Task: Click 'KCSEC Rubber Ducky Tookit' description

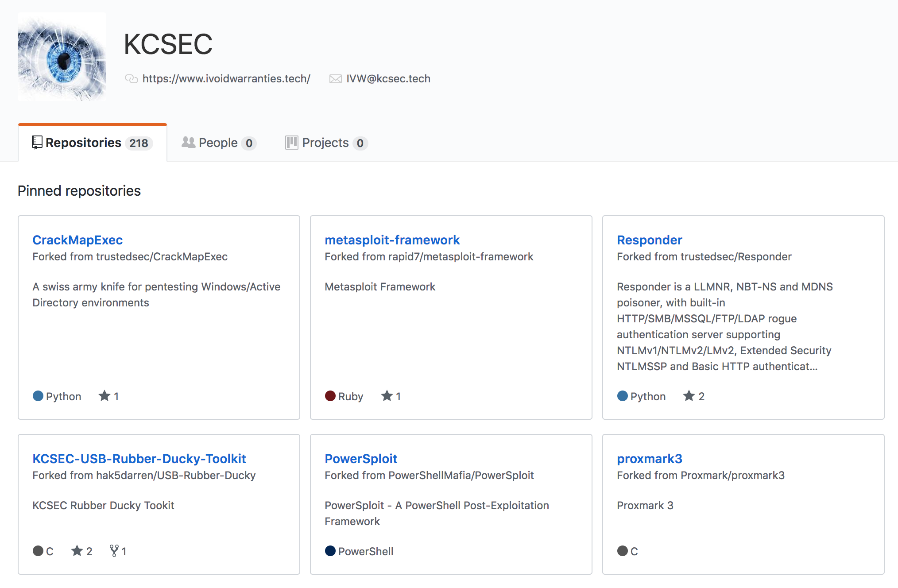Action: [103, 506]
